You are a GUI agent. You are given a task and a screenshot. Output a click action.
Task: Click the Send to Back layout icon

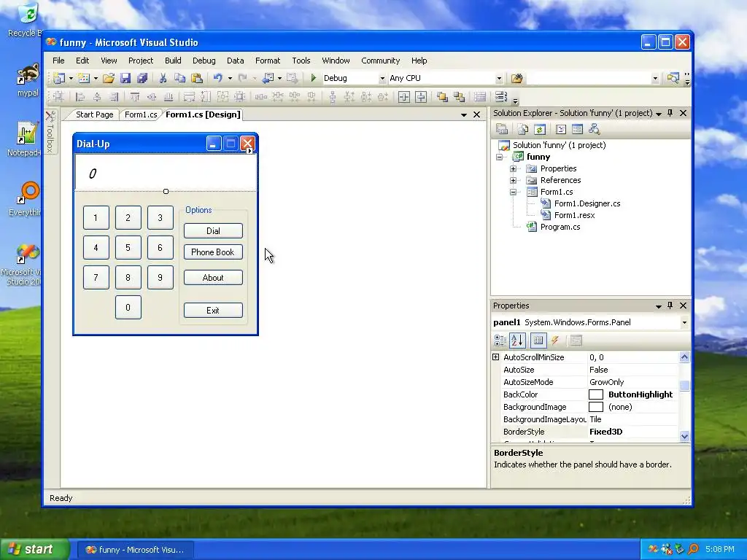tap(460, 97)
